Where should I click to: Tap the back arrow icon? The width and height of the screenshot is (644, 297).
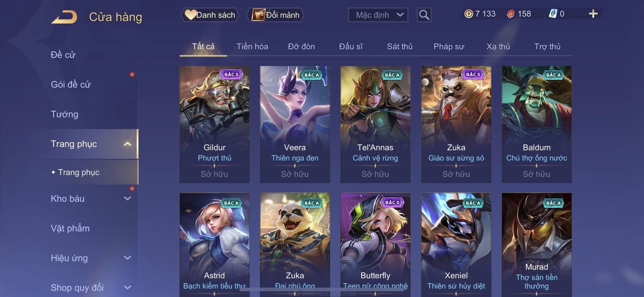[x=64, y=17]
